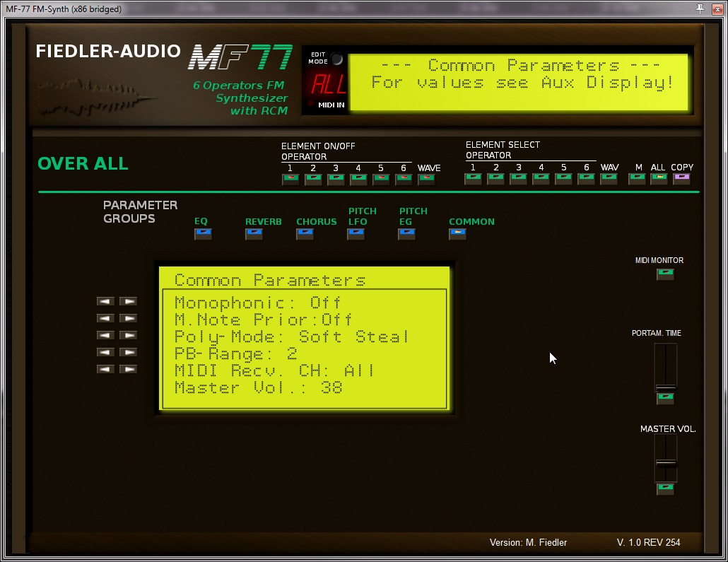Click the Master Vol.: 38 display line
Image resolution: width=728 pixels, height=562 pixels.
pyautogui.click(x=258, y=387)
